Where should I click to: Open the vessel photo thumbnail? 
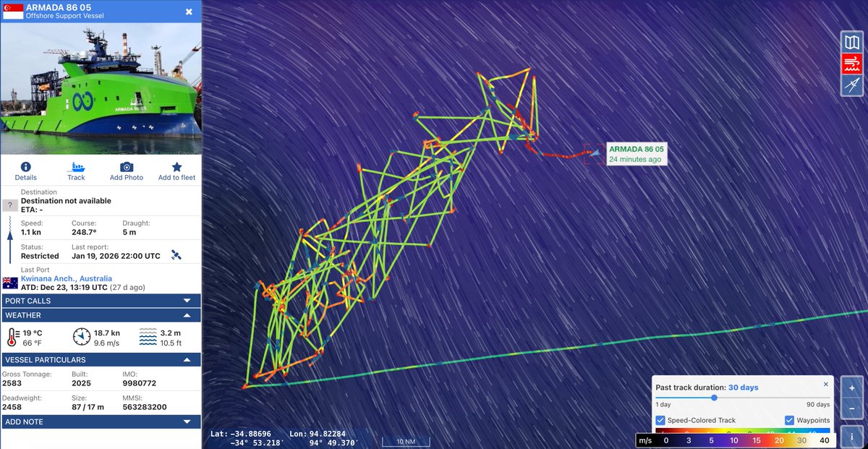coord(101,89)
